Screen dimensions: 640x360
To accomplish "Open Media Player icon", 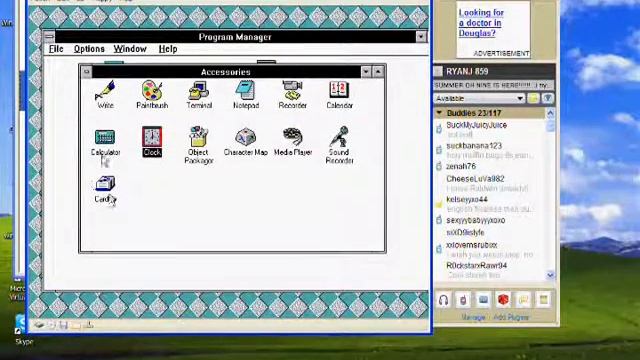I will click(x=293, y=142).
